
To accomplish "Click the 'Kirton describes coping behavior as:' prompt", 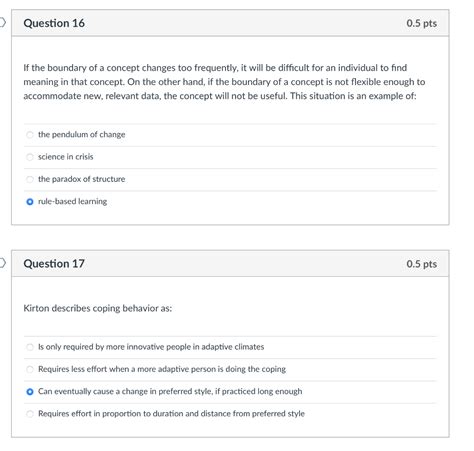I will point(98,308).
